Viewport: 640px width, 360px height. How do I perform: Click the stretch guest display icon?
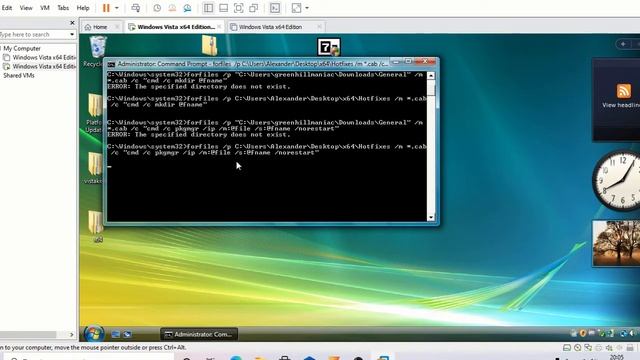point(296,8)
